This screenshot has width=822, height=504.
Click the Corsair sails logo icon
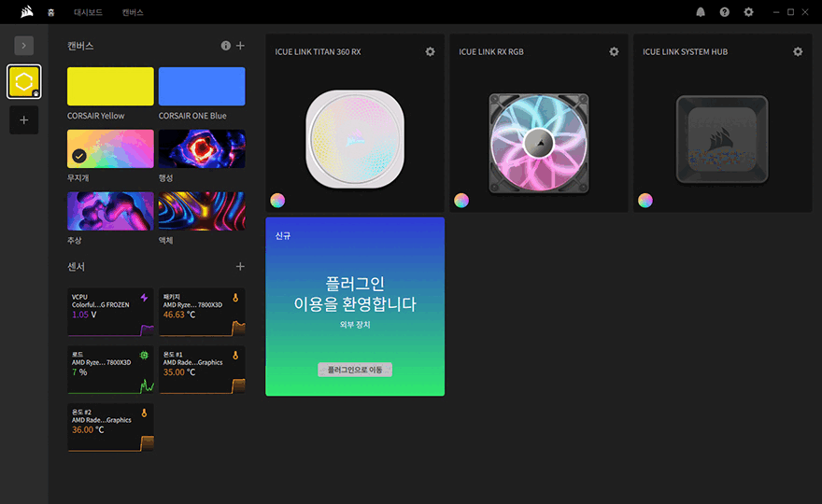tap(27, 11)
